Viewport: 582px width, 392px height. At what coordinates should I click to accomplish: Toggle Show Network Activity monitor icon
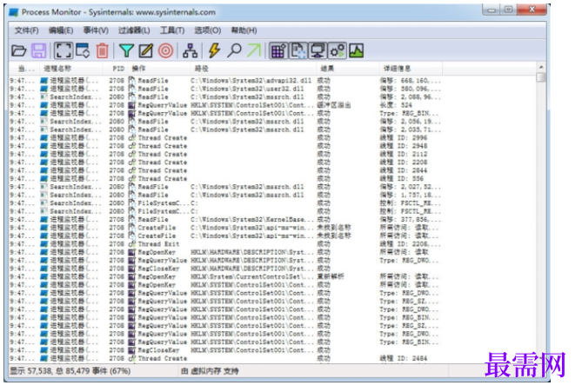point(318,50)
